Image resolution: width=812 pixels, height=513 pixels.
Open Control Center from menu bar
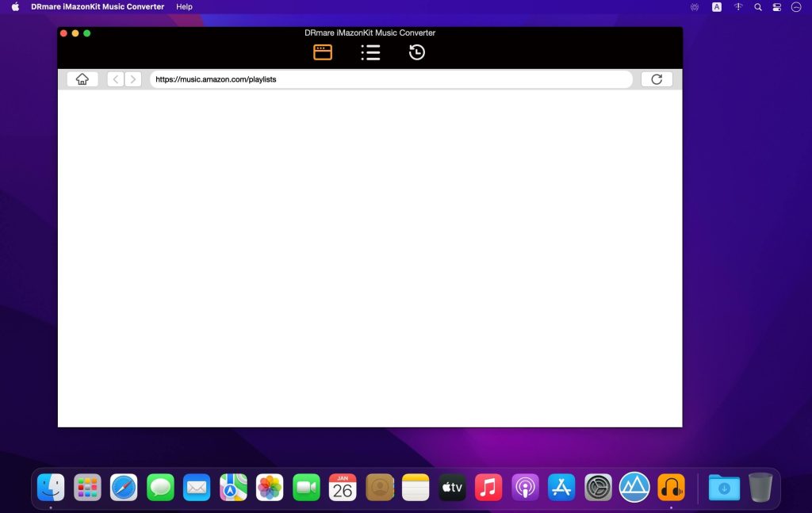tap(776, 6)
